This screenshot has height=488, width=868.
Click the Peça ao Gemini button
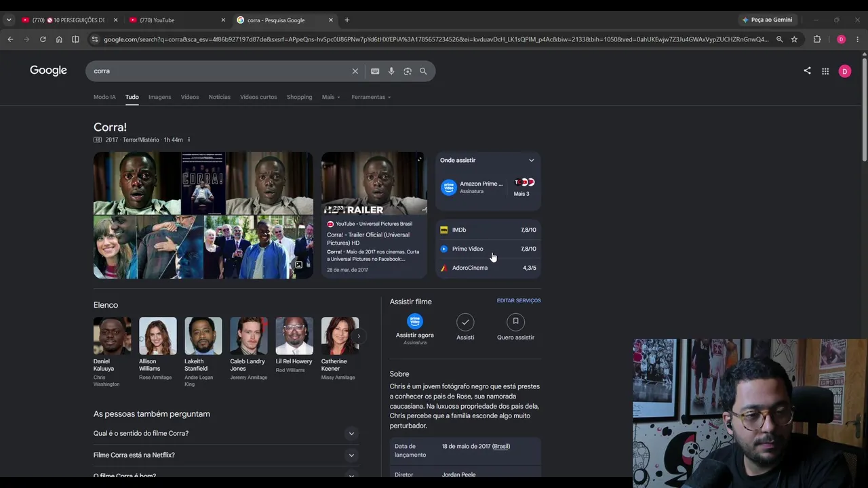[767, 20]
